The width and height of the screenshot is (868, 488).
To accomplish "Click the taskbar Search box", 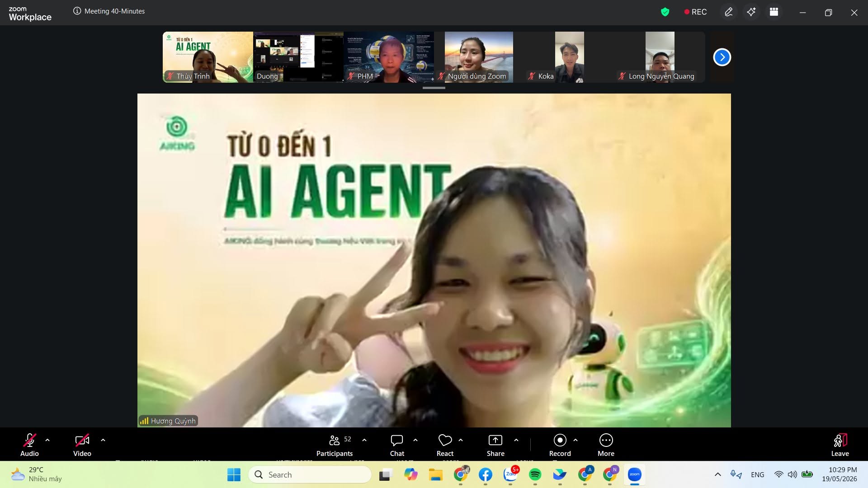I will click(x=310, y=474).
